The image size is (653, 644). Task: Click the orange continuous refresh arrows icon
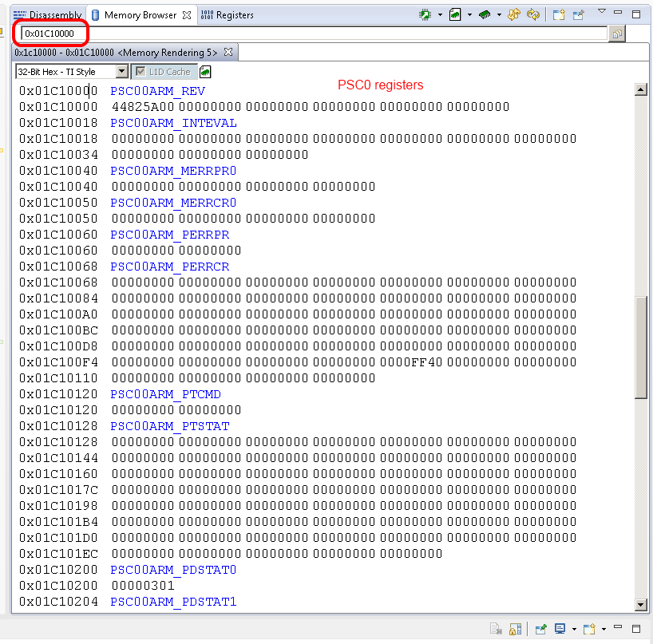(514, 15)
